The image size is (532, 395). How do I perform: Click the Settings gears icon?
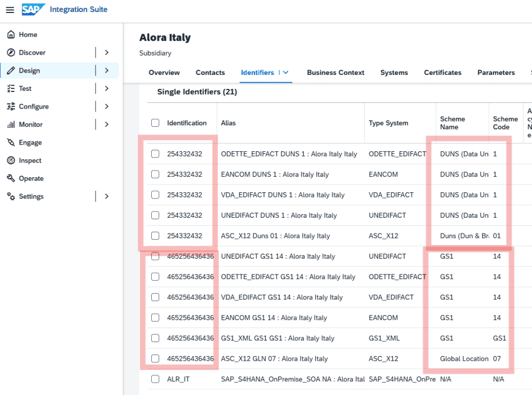click(x=11, y=196)
